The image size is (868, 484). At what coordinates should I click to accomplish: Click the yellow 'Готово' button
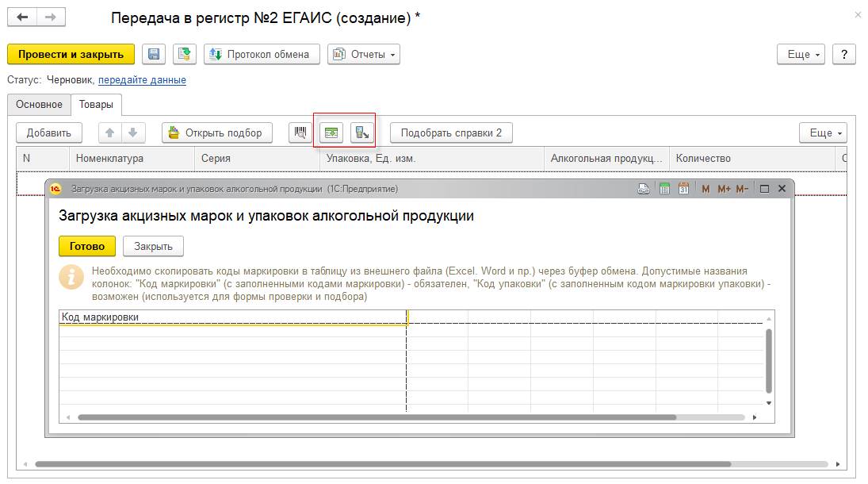point(87,246)
